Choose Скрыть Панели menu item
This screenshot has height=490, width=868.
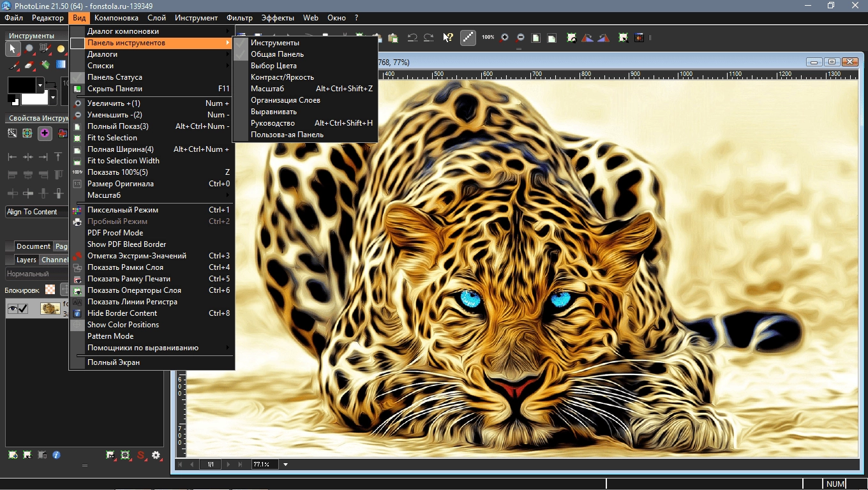152,89
